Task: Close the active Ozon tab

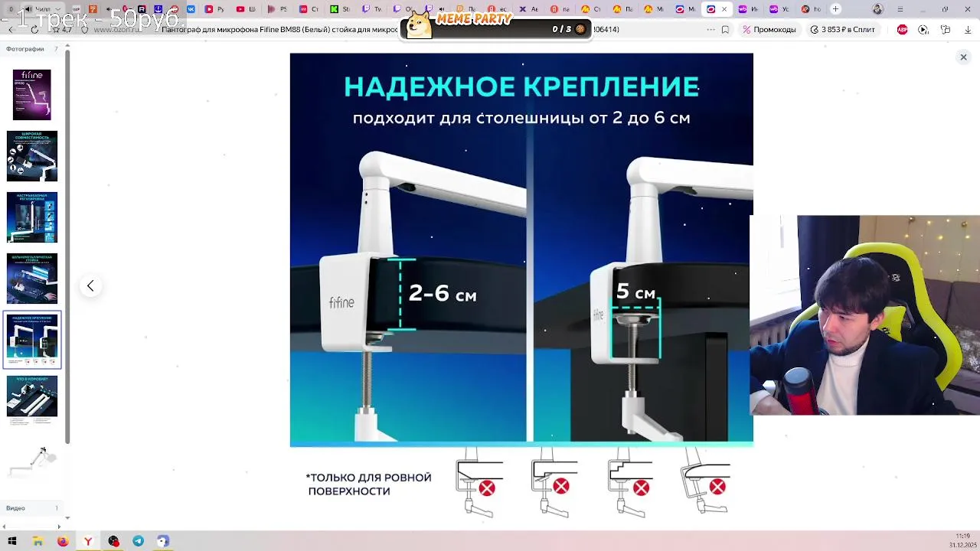Action: [724, 8]
